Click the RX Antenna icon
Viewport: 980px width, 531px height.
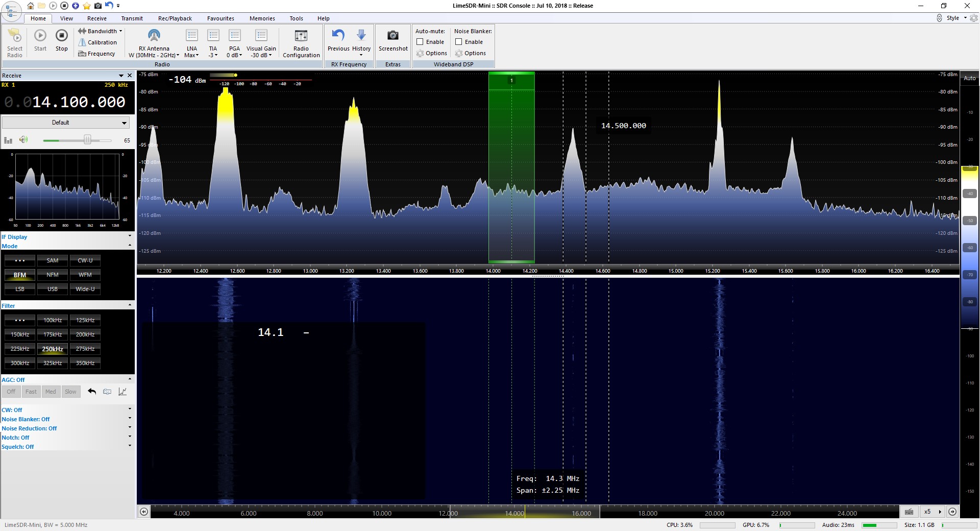(154, 36)
